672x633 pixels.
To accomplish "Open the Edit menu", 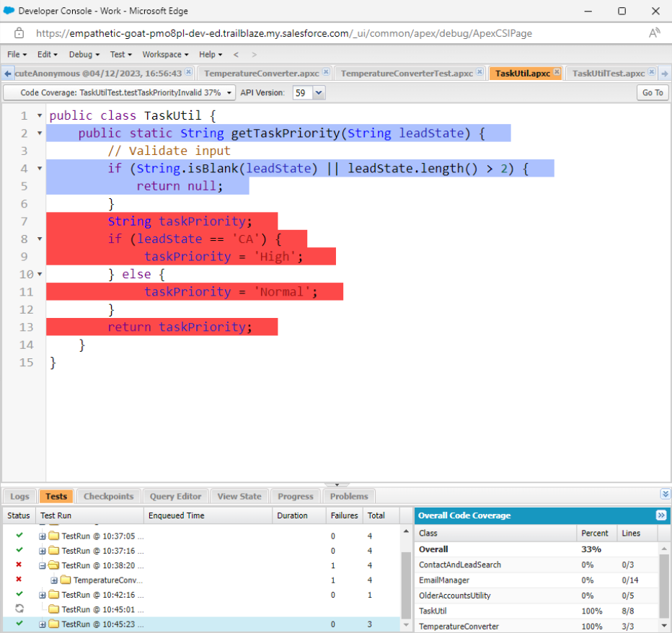I will (x=47, y=54).
